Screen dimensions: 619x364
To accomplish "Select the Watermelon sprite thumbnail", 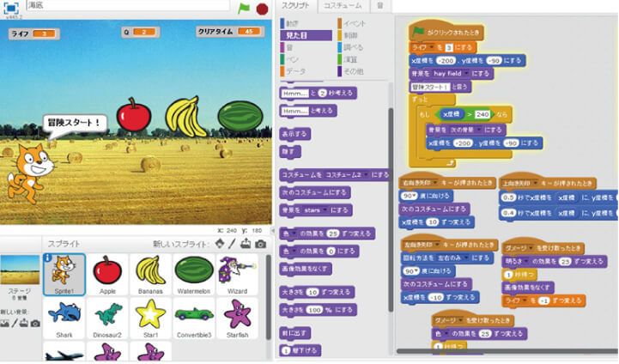I will (x=193, y=275).
